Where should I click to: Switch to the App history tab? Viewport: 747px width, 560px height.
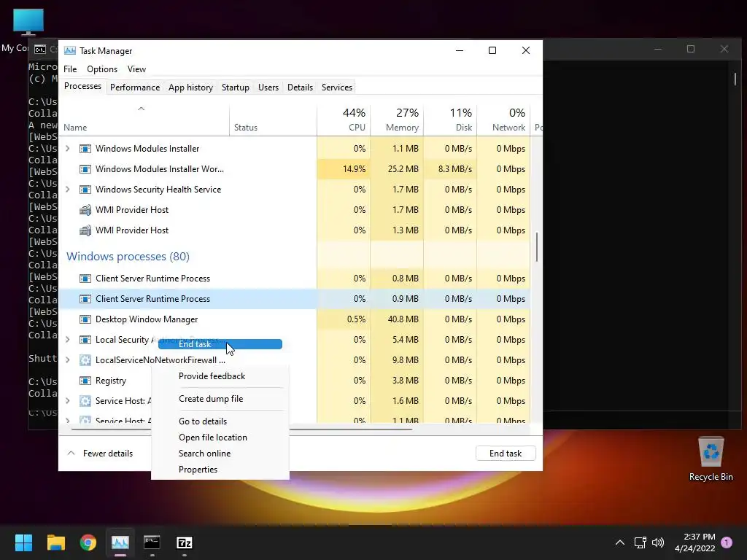190,87
